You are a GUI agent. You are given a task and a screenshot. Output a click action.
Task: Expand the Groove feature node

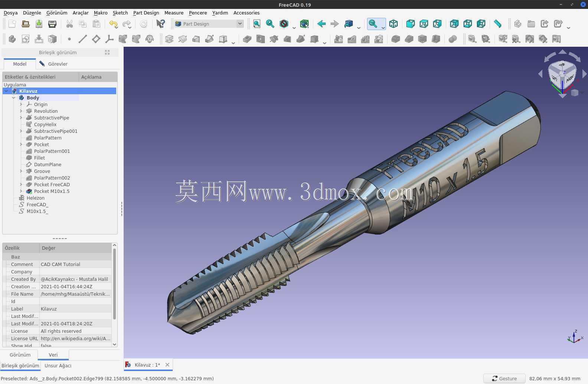21,171
